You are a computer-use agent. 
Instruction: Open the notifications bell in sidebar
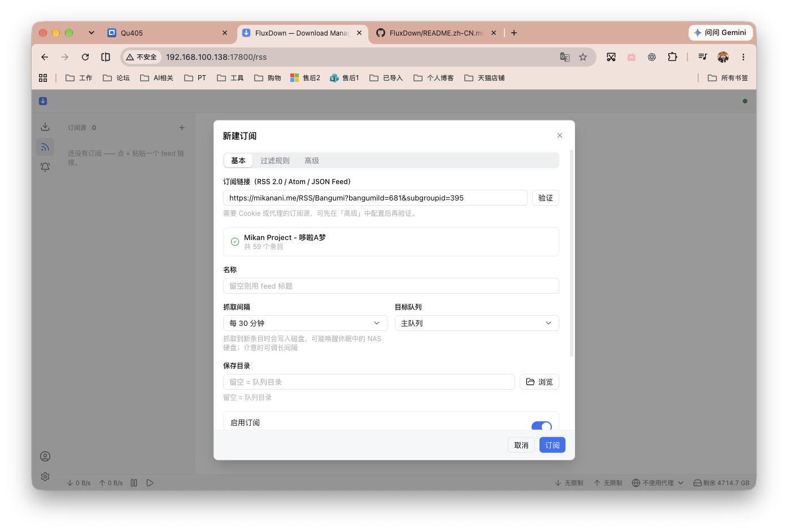tap(45, 167)
